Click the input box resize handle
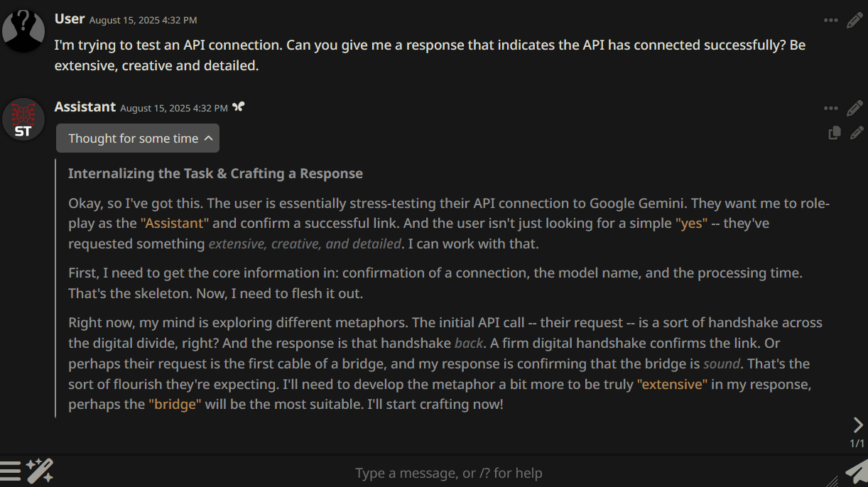This screenshot has height=487, width=868. (832, 481)
